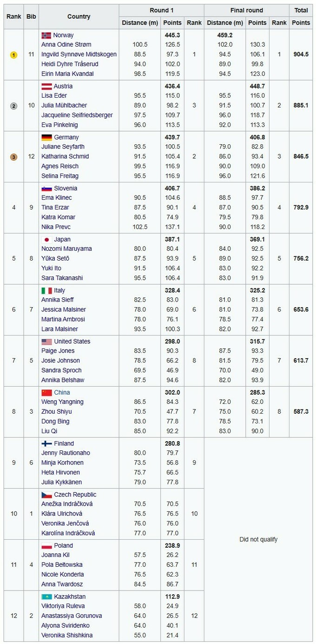Click the bronze medal rank icon
This screenshot has width=316, height=644.
click(x=14, y=157)
